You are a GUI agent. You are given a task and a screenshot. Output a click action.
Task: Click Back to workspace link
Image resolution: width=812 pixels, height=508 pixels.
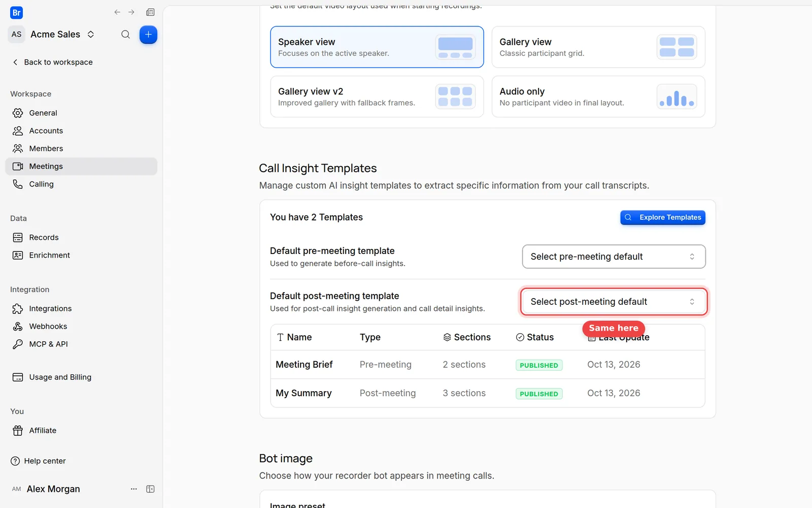(52, 62)
